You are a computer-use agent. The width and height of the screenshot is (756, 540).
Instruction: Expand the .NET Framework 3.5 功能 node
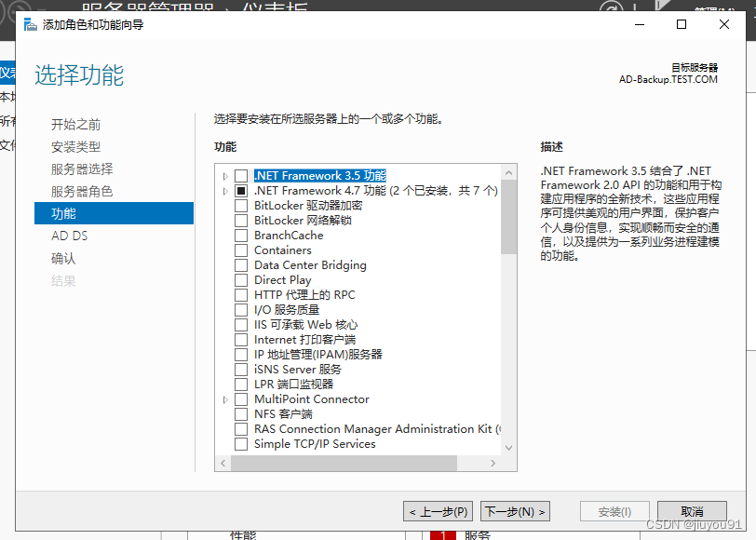pyautogui.click(x=225, y=177)
